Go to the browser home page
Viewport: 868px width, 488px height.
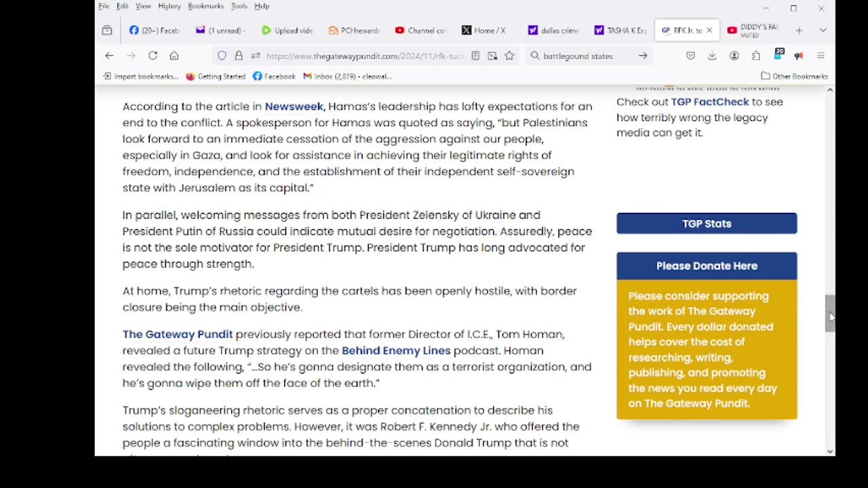tap(174, 56)
